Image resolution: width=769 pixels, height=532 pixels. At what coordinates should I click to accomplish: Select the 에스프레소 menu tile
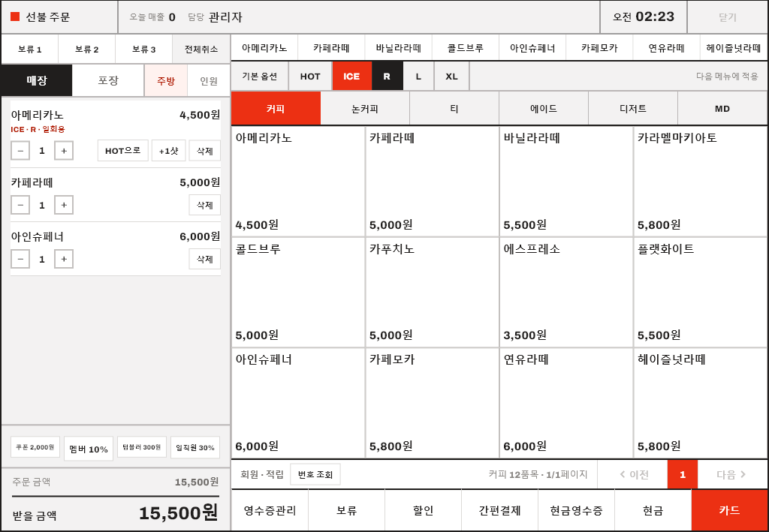tap(566, 293)
